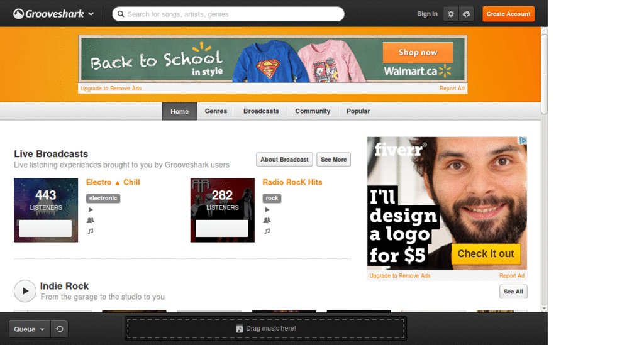
Task: Open the Queue dropdown
Action: [x=30, y=329]
